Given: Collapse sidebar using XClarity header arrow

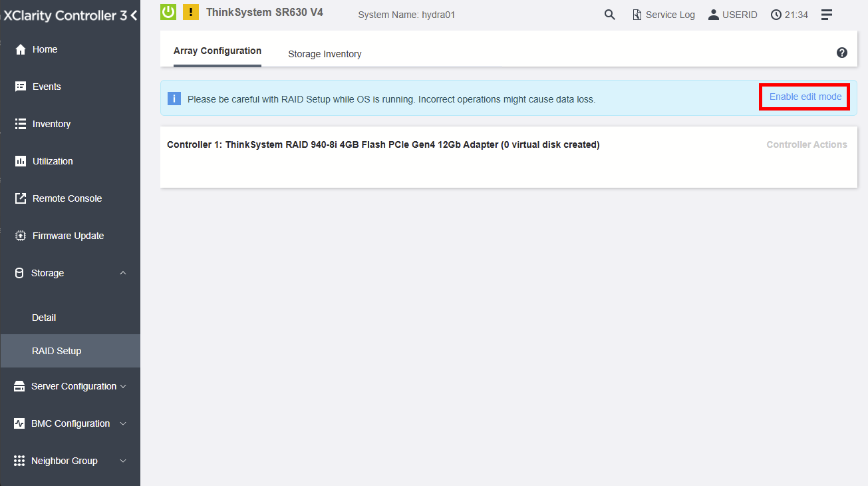Looking at the screenshot, I should click(x=134, y=15).
